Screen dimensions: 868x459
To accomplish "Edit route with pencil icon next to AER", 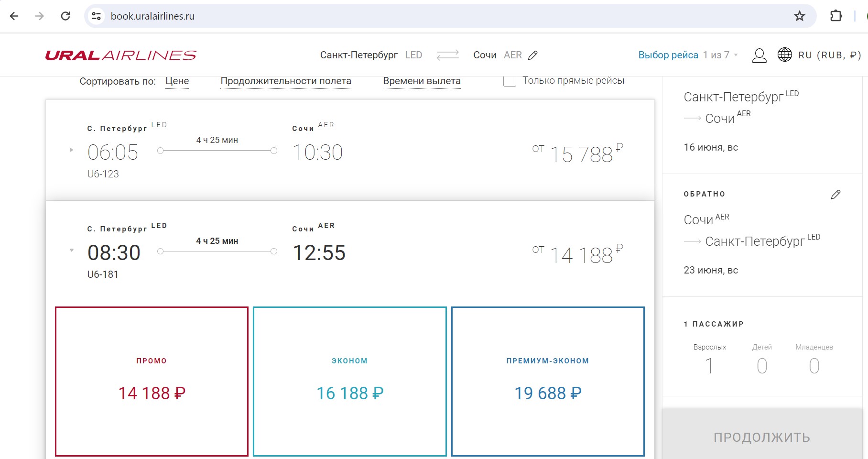I will click(x=533, y=55).
